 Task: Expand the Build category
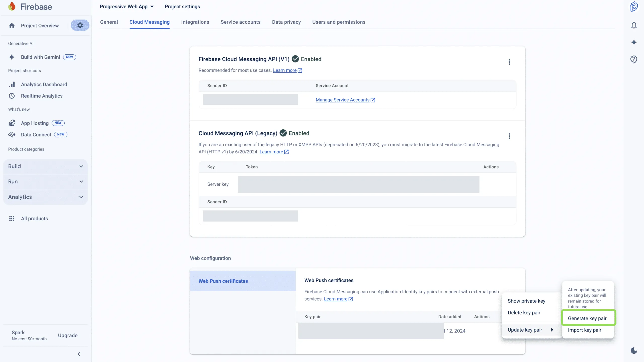[45, 166]
